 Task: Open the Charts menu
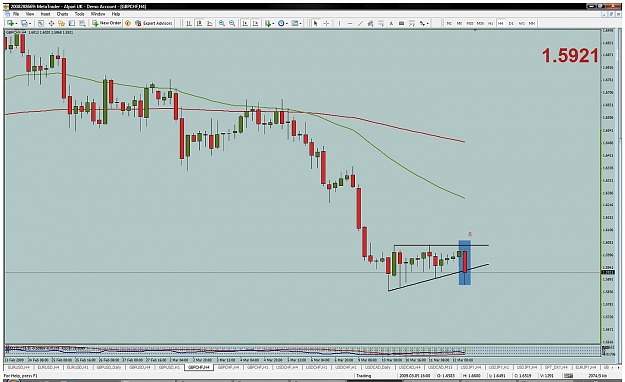coord(63,14)
